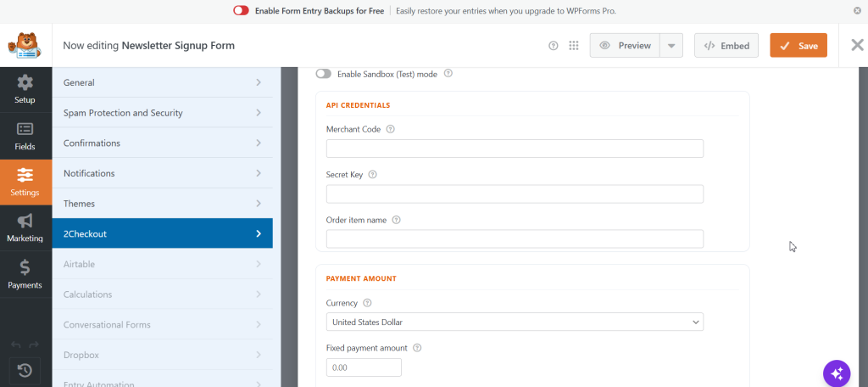Image resolution: width=868 pixels, height=387 pixels.
Task: Click the Setup gear icon
Action: click(x=25, y=83)
